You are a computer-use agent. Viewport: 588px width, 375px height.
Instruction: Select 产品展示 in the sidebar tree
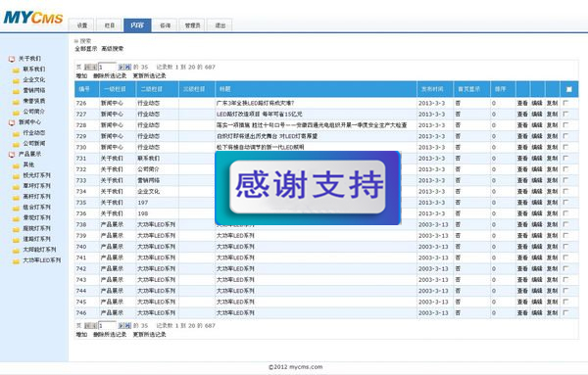(x=29, y=154)
